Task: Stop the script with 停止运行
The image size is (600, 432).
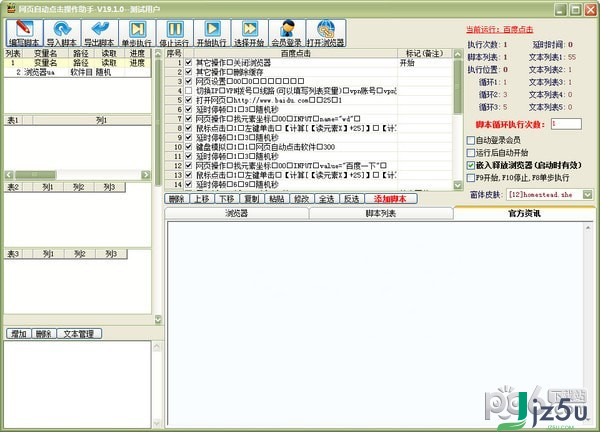Action: (174, 33)
